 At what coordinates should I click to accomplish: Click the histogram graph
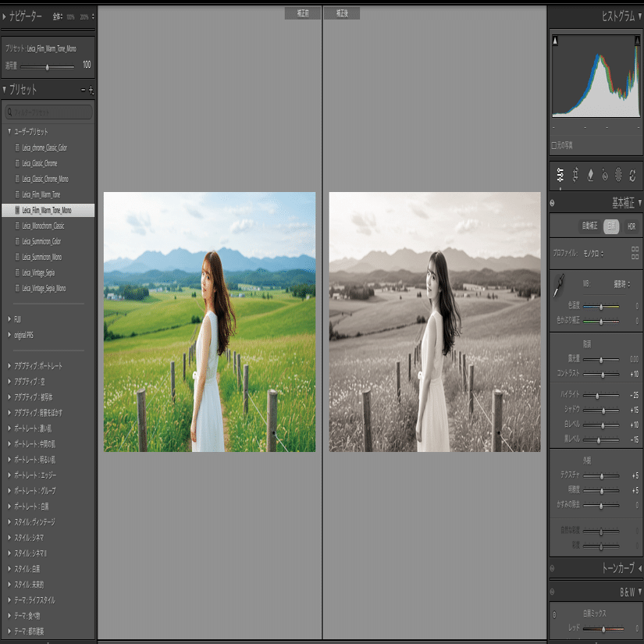click(x=596, y=76)
